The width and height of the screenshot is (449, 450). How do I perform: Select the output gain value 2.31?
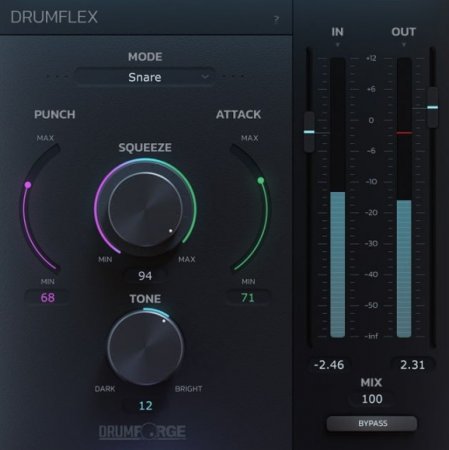(413, 365)
